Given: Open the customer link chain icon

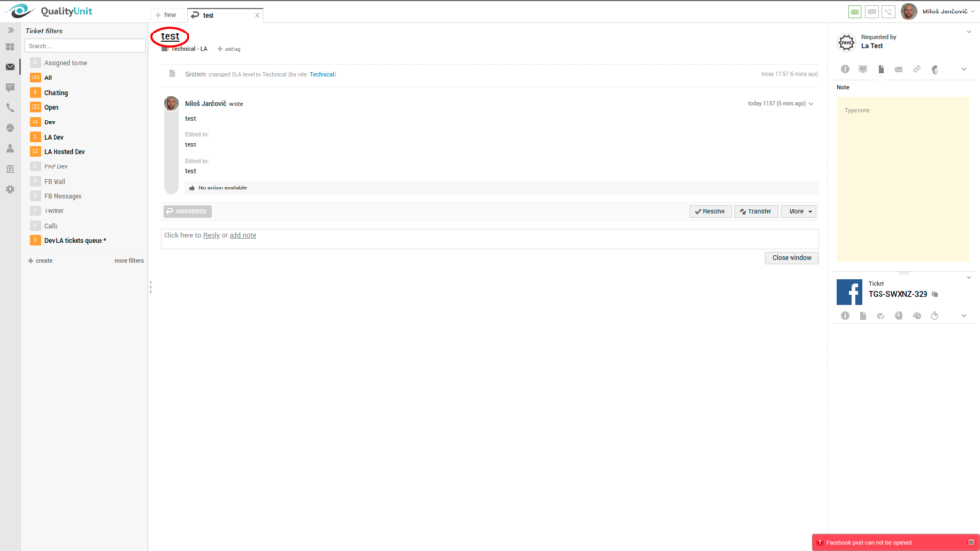Looking at the screenshot, I should pyautogui.click(x=916, y=69).
